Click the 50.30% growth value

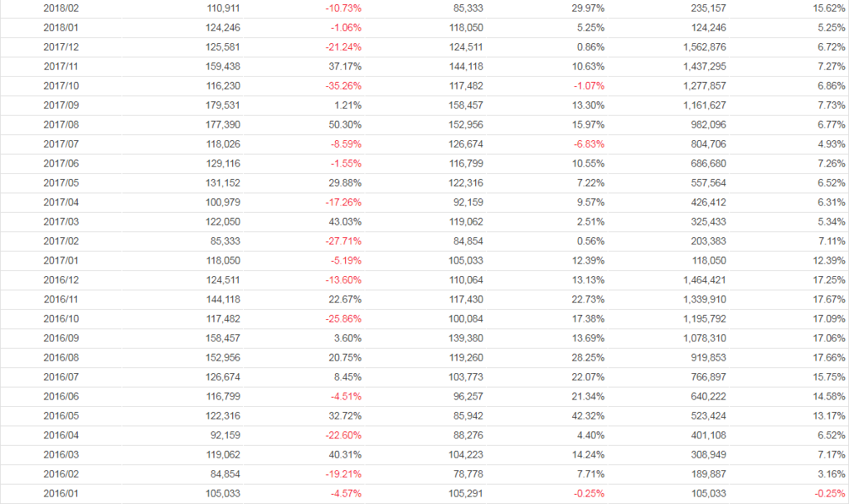(345, 124)
